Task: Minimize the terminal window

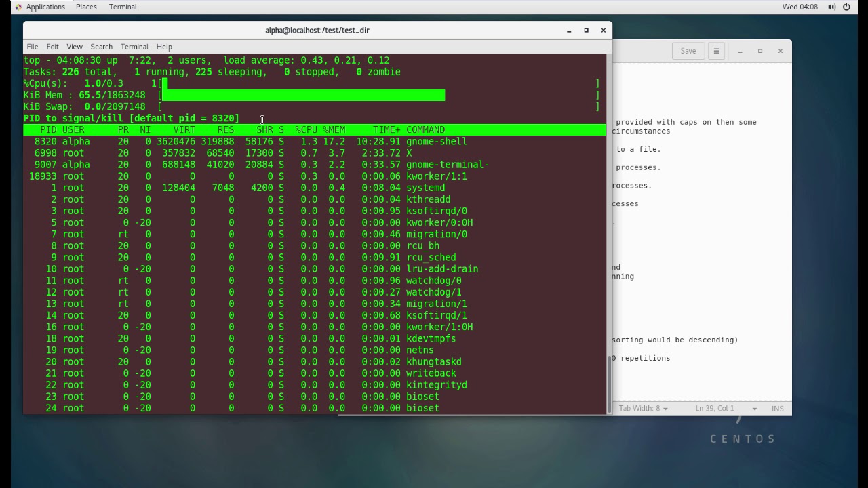Action: pyautogui.click(x=570, y=30)
